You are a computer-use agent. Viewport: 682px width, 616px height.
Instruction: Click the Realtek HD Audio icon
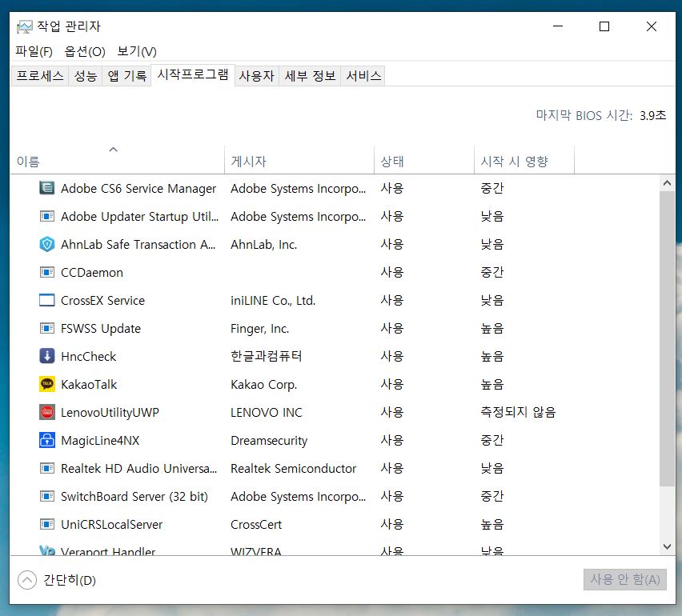point(47,468)
